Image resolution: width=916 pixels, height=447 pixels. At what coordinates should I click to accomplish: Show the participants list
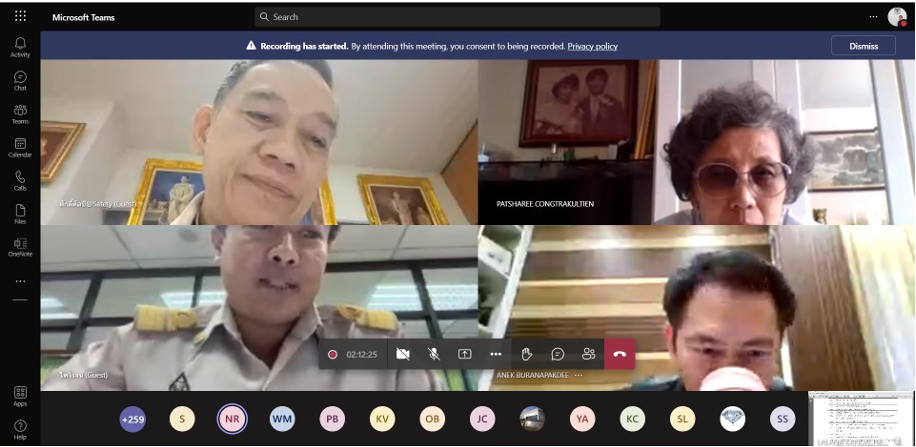588,354
